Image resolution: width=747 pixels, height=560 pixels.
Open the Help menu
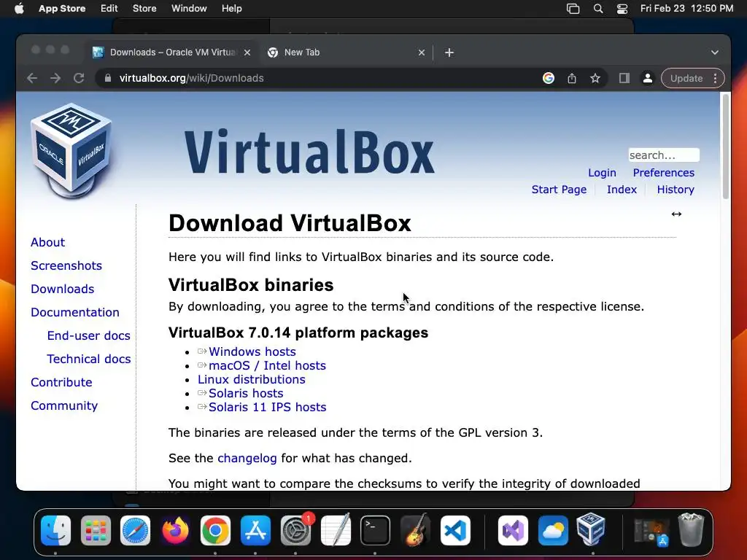tap(231, 8)
